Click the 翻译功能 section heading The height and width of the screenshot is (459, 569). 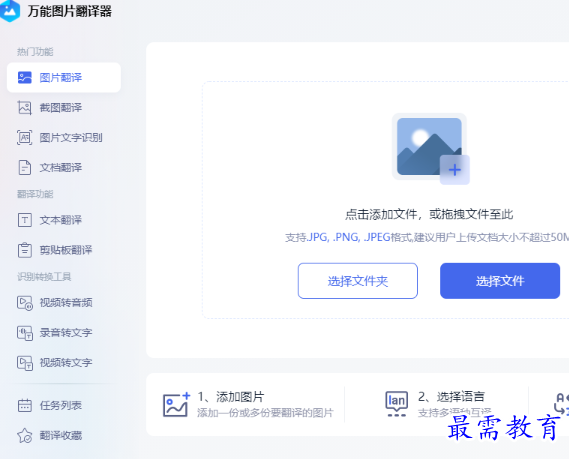(35, 194)
